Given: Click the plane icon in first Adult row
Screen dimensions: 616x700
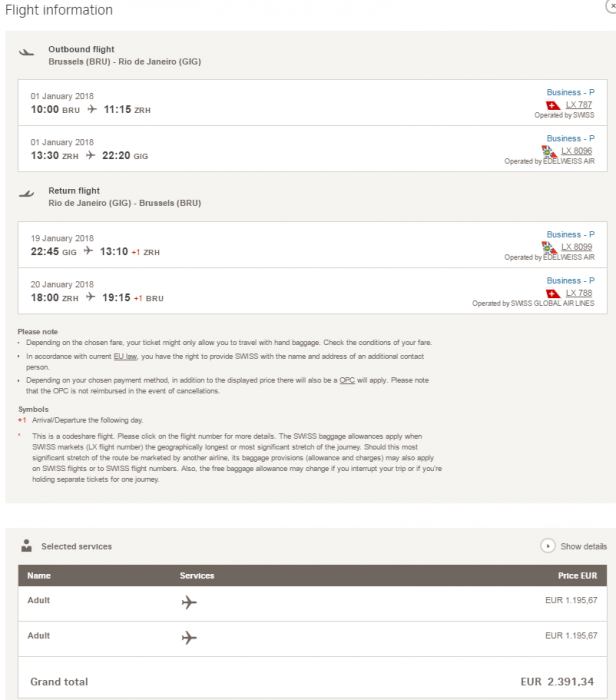Looking at the screenshot, I should pyautogui.click(x=189, y=602).
